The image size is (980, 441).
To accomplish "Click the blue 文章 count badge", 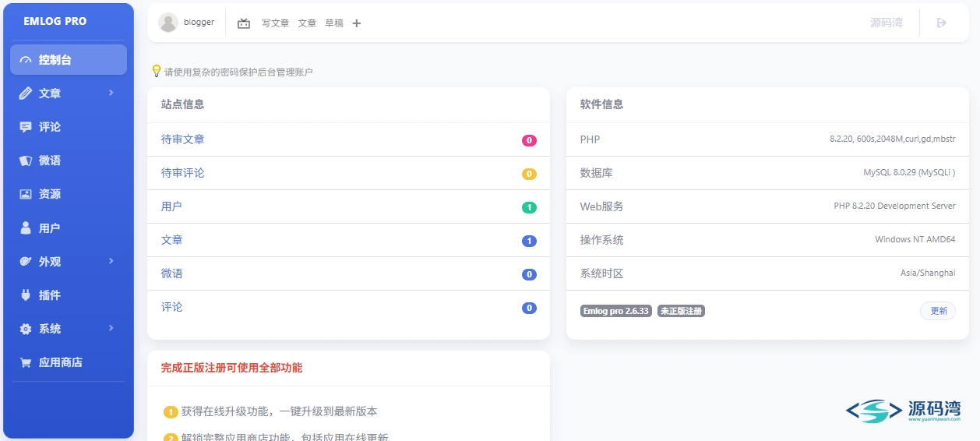I will click(529, 242).
